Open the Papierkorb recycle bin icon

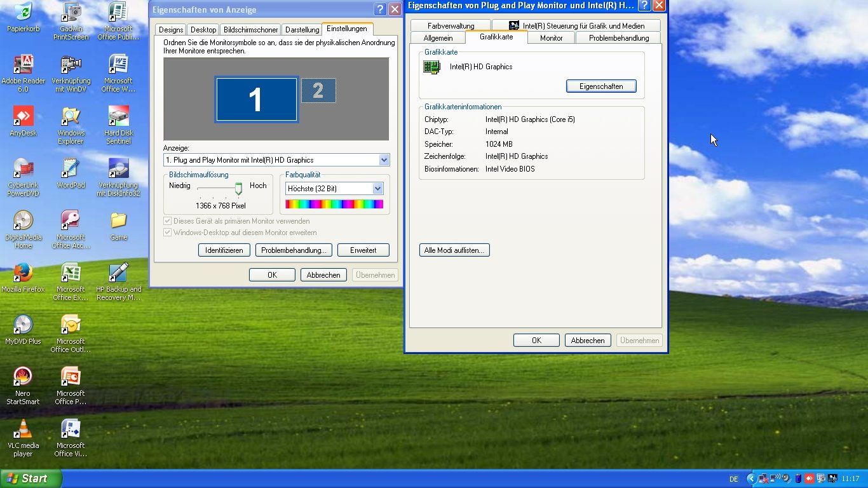pyautogui.click(x=23, y=17)
